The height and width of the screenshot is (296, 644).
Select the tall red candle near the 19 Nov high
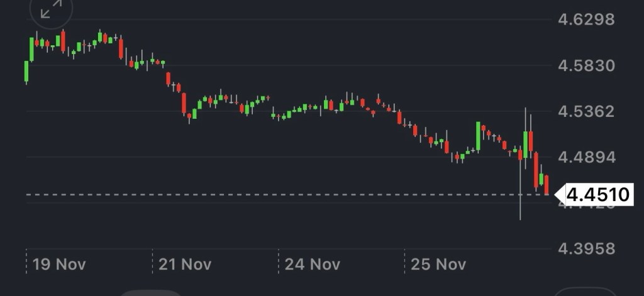pyautogui.click(x=63, y=40)
